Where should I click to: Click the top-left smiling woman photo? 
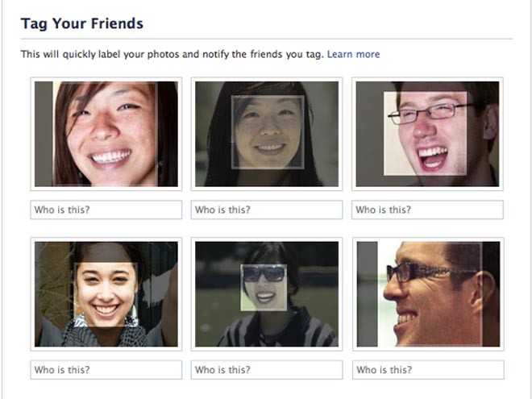[106, 133]
